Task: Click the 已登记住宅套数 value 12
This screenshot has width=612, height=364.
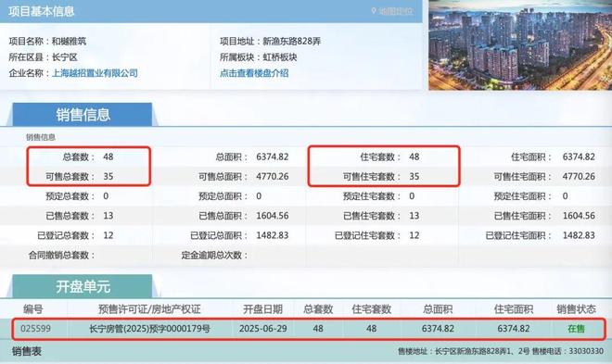Action: click(414, 235)
